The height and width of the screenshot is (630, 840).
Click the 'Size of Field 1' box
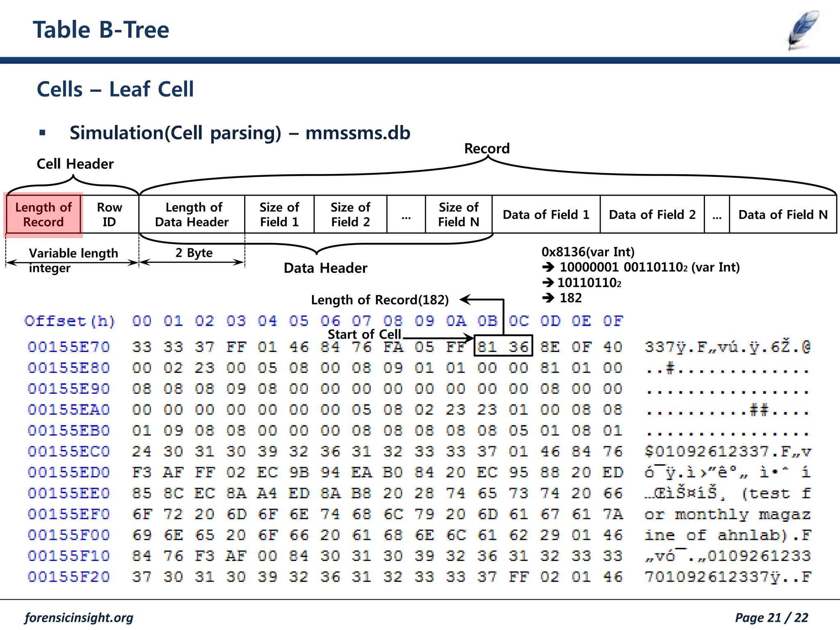click(x=279, y=215)
